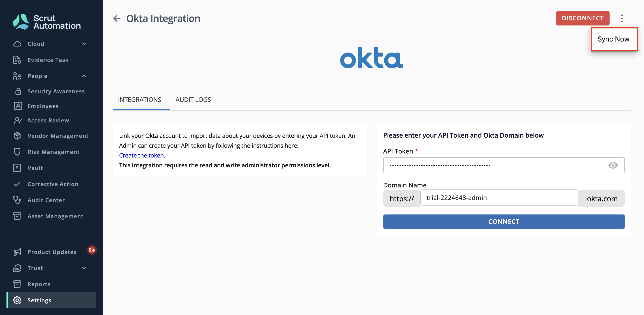Open Evidence Task from the sidebar icon
Image resolution: width=644 pixels, height=315 pixels.
tap(17, 60)
